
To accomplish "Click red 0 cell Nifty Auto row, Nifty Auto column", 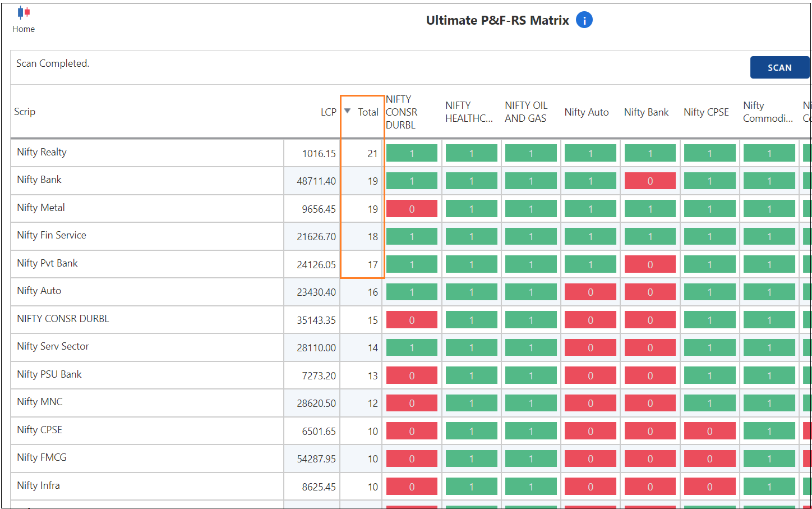I will pyautogui.click(x=590, y=292).
